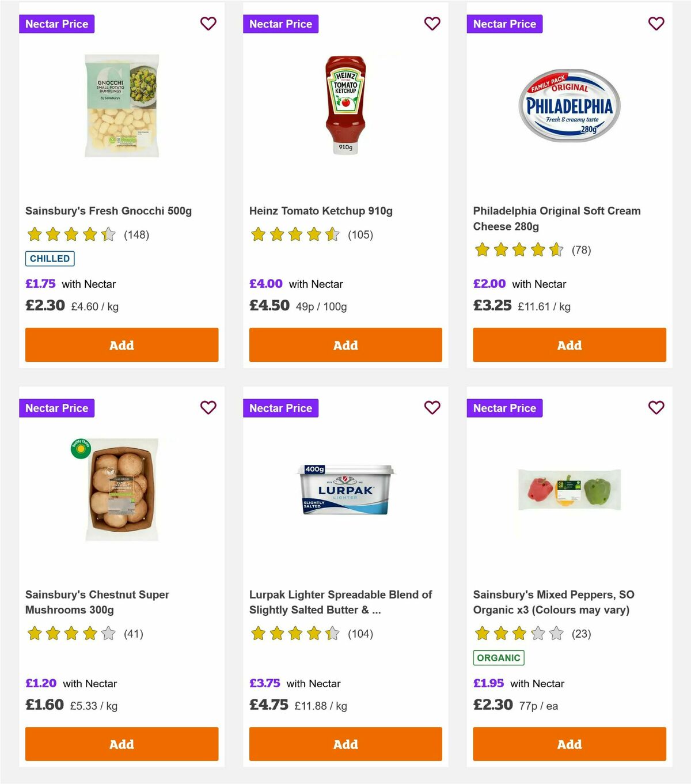Viewport: 691px width, 784px height.
Task: Click the Nectar Price badge above the mixed peppers
Action: click(504, 408)
